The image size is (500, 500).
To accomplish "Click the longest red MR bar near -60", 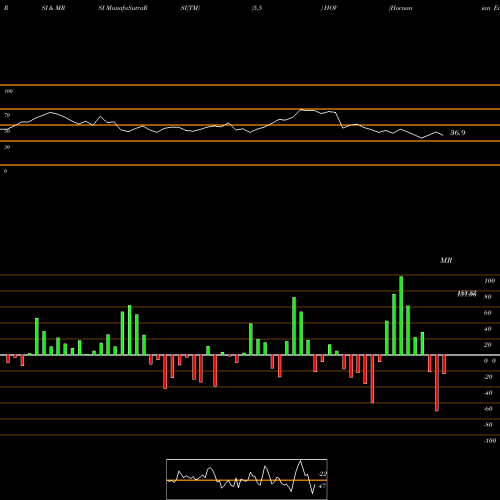I will tap(437, 383).
